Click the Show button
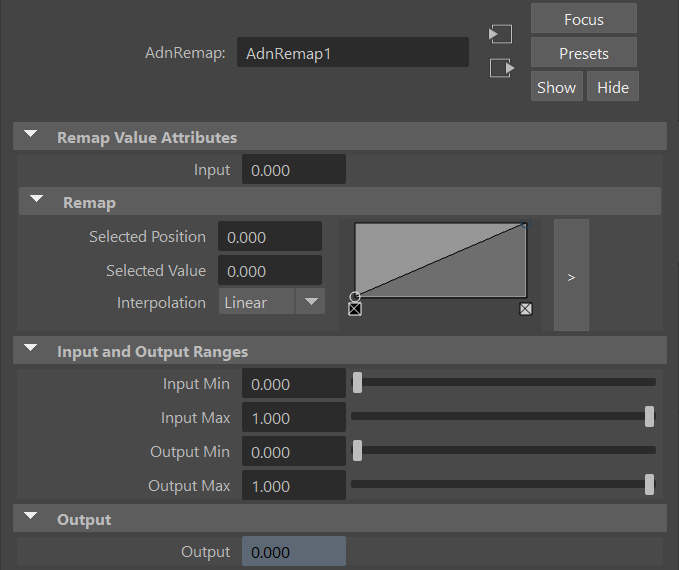The width and height of the screenshot is (679, 570). pos(556,87)
